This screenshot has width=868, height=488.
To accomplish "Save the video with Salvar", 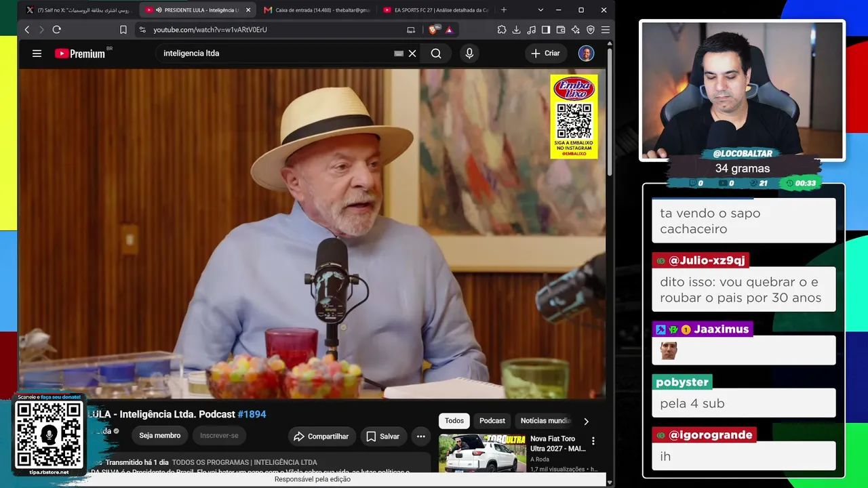I will click(382, 436).
